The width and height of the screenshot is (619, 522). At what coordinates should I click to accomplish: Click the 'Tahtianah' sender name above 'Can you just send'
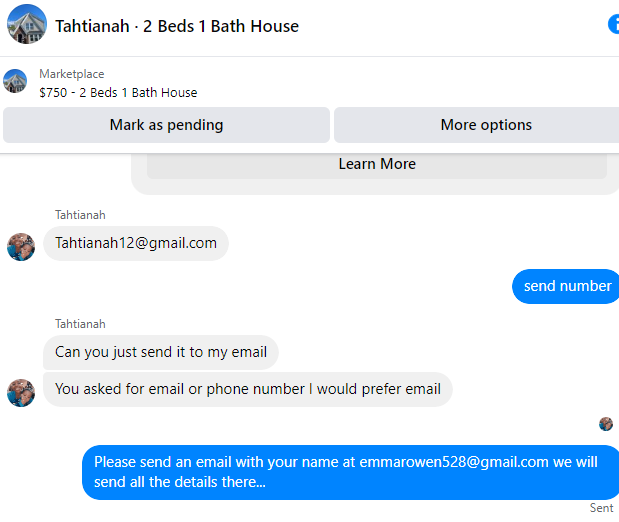(x=80, y=324)
